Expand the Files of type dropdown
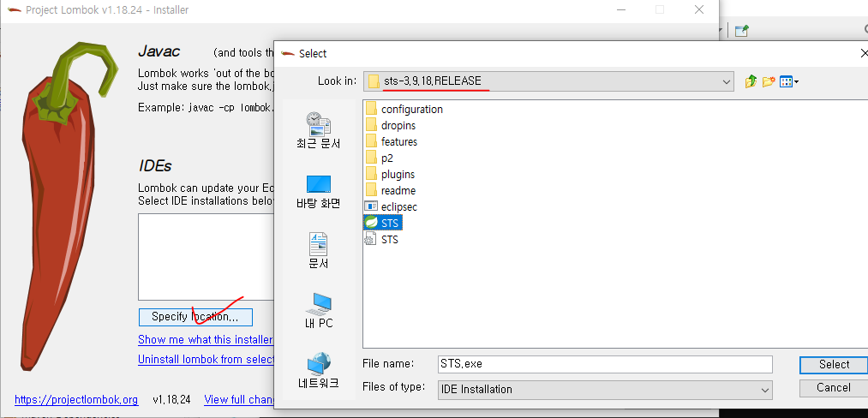The width and height of the screenshot is (868, 418). pos(765,390)
